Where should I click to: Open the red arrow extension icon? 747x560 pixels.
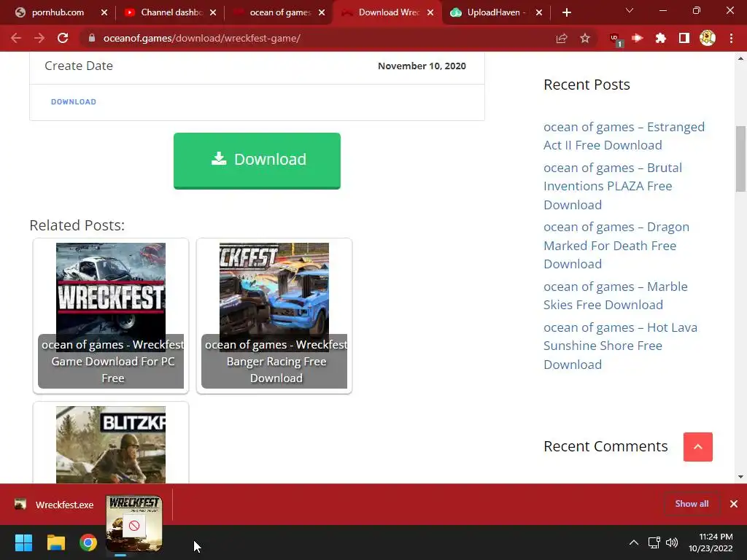click(x=638, y=38)
